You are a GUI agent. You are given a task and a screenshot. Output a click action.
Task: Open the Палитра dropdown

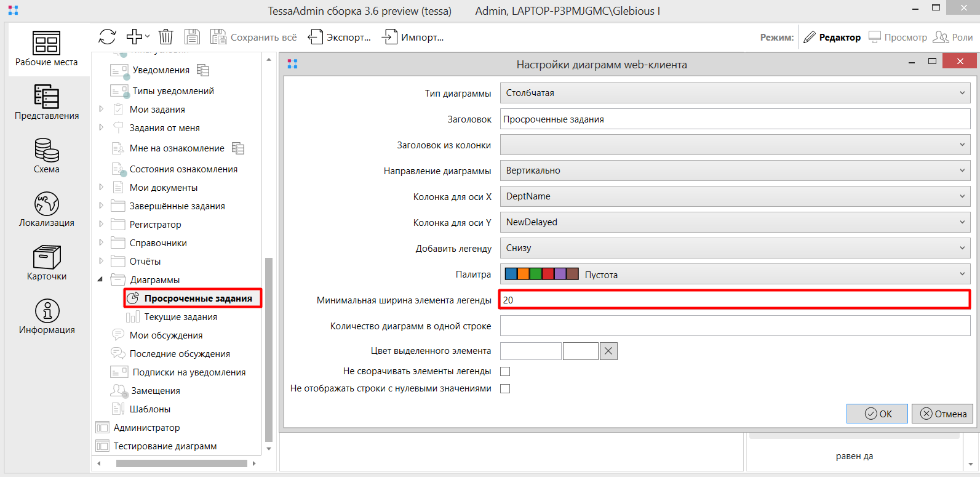coord(735,275)
